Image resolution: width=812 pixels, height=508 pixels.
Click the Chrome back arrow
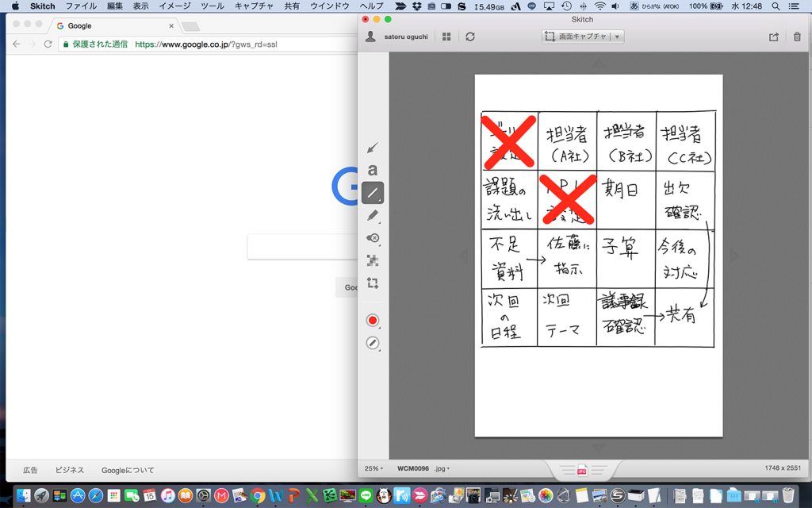[17, 44]
